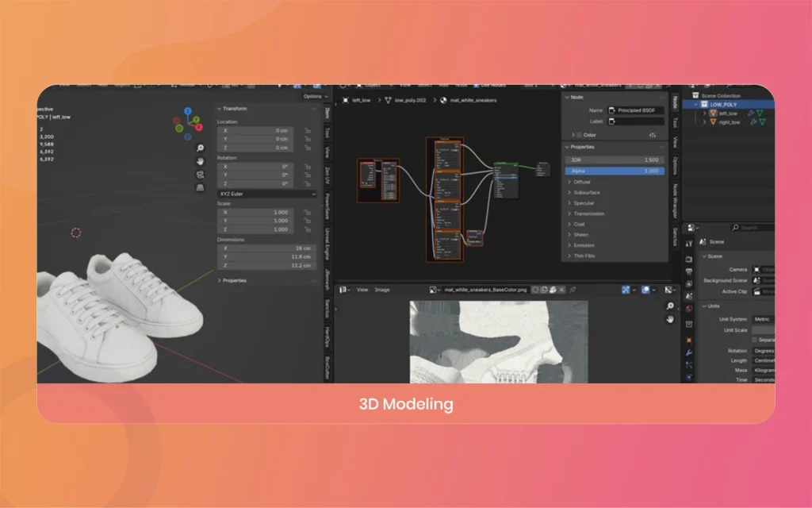The height and width of the screenshot is (508, 812).
Task: Open the World properties tab icon
Action: (689, 309)
